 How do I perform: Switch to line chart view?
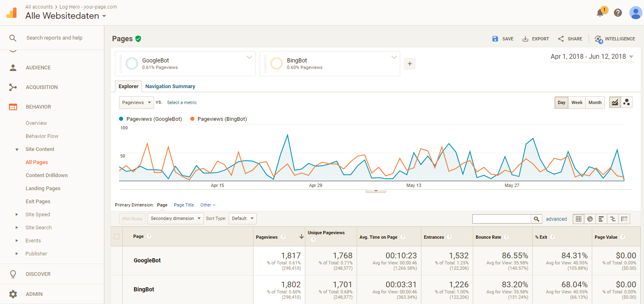(615, 102)
